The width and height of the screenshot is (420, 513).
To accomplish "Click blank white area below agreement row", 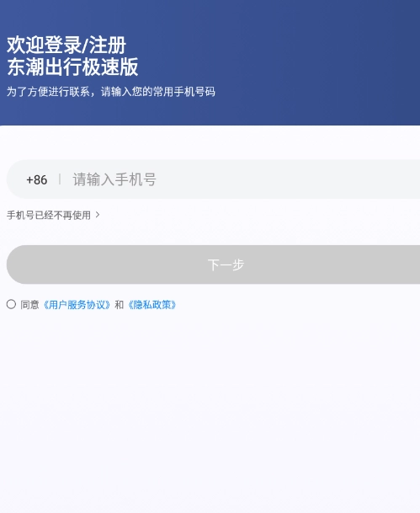I will coord(210,409).
